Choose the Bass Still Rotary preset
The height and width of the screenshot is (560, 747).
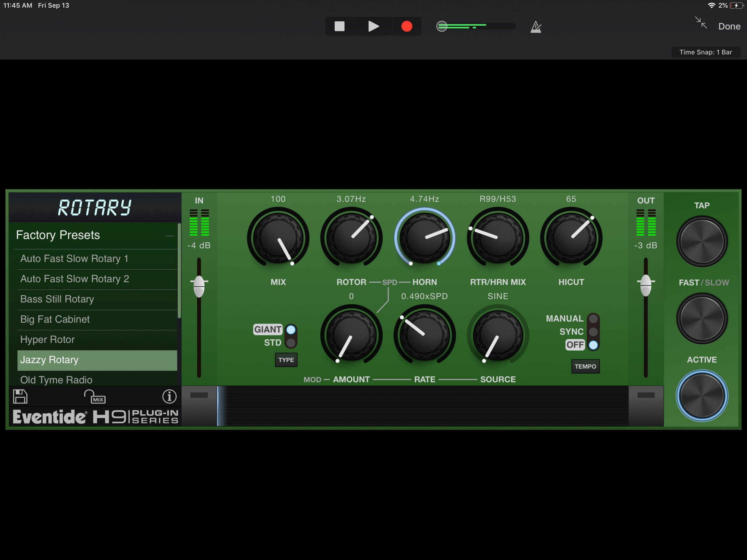tap(97, 299)
